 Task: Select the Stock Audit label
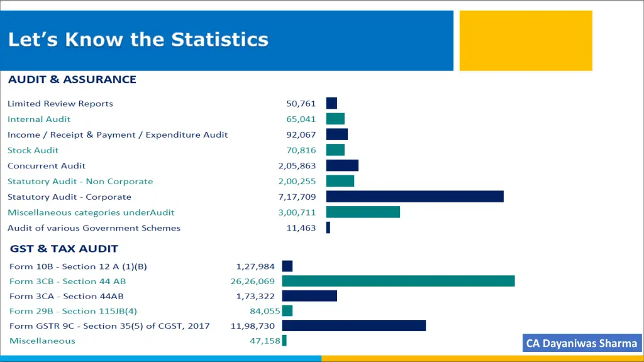33,150
